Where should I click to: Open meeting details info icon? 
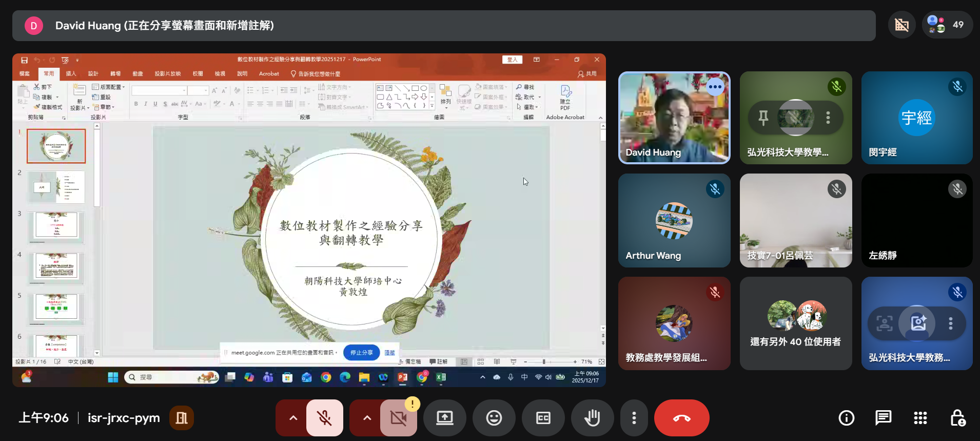[846, 418]
